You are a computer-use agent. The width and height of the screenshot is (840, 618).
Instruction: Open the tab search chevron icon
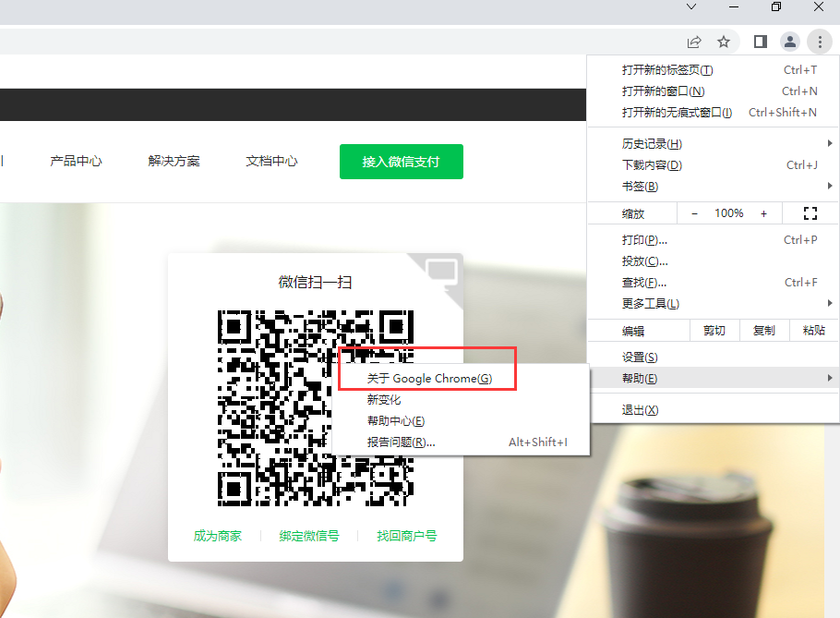pos(691,6)
